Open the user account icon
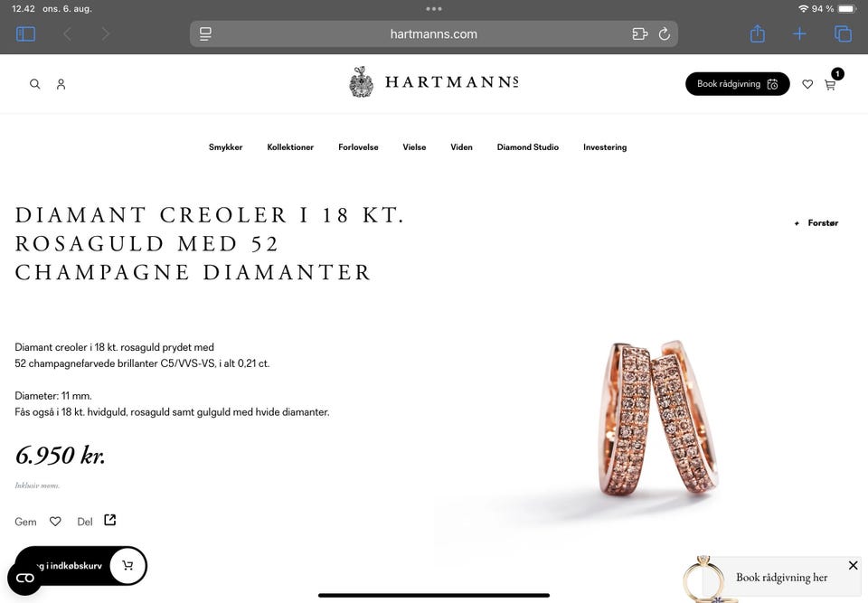868x603 pixels. 61,84
